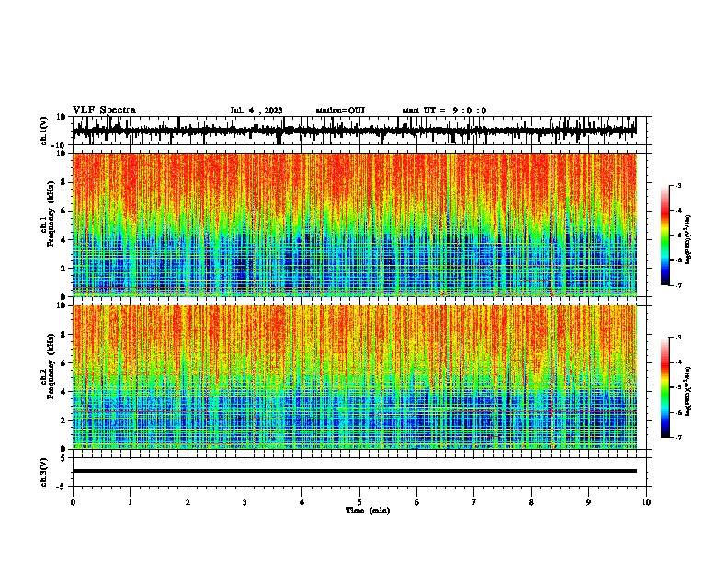Viewport: 728px width, 563px height.
Task: Click the "10" frequency tick on ch.2 spectrogram
Action: point(62,305)
